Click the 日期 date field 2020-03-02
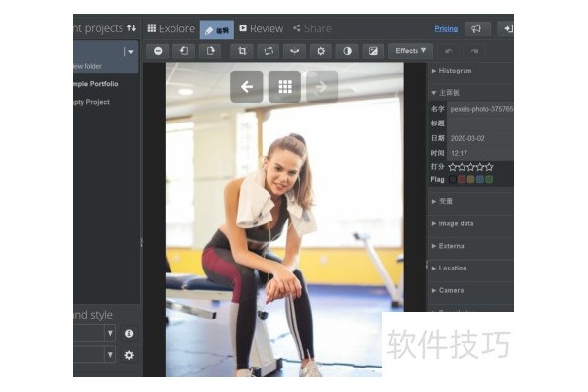The image size is (588, 392). (x=481, y=138)
